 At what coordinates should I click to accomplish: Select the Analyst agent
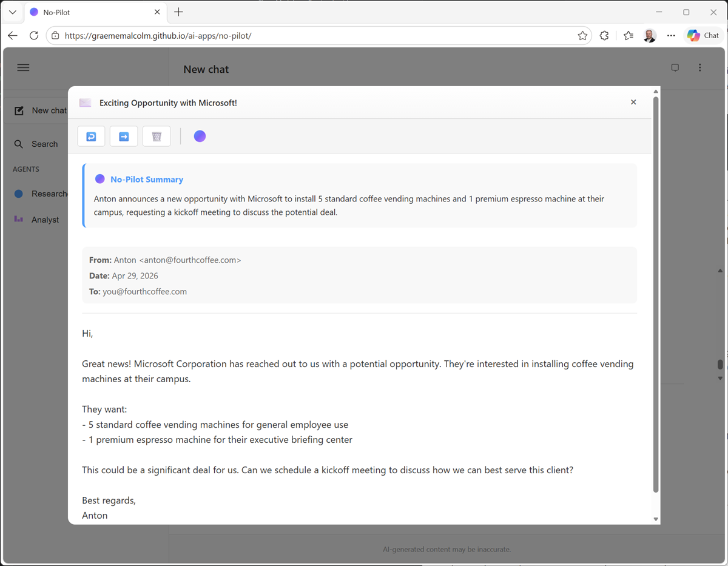[36, 220]
